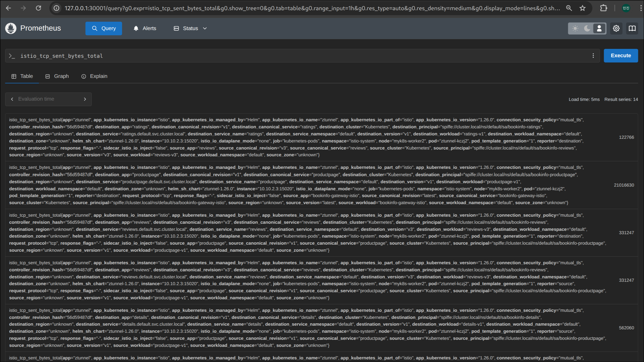Switch to dark theme moon icon

point(587,28)
